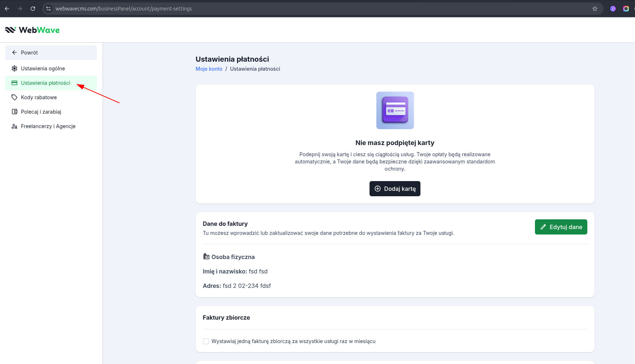
Task: Click the people icon beside Freelancerzy i Agencje
Action: pos(14,126)
